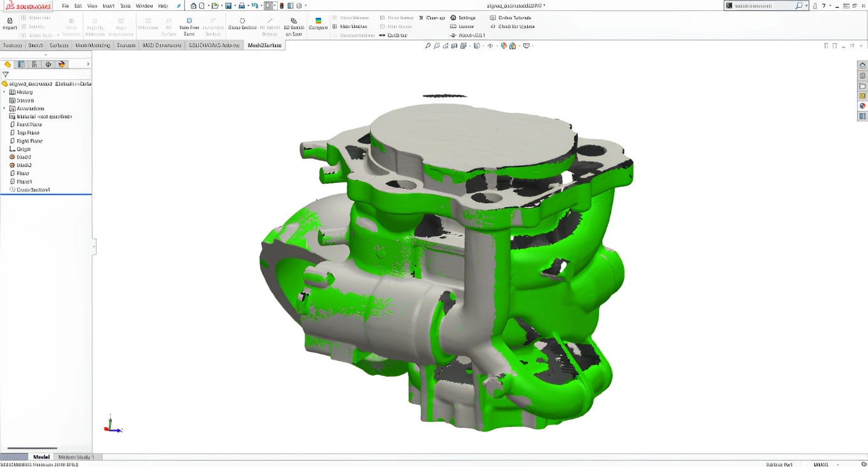The image size is (868, 467).
Task: Click the Settings option in the ribbon
Action: (x=463, y=18)
